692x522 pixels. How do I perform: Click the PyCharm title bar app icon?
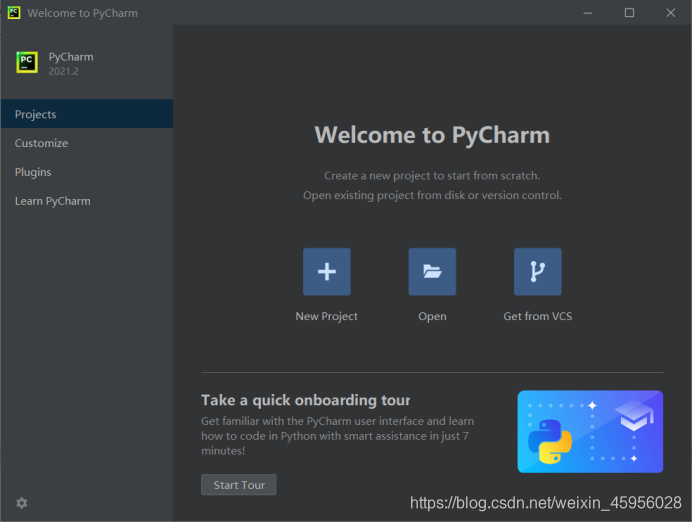click(x=14, y=12)
